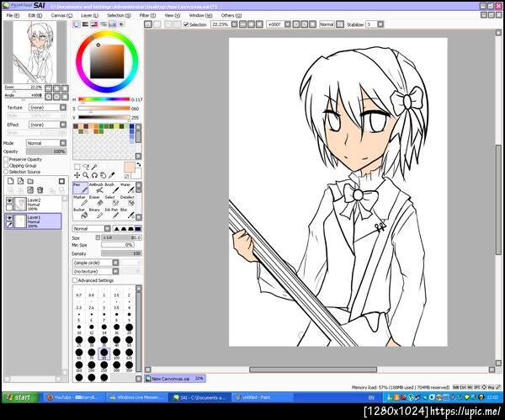Select the AirBrush tool
Screen dimensions: 505x420
click(x=96, y=188)
